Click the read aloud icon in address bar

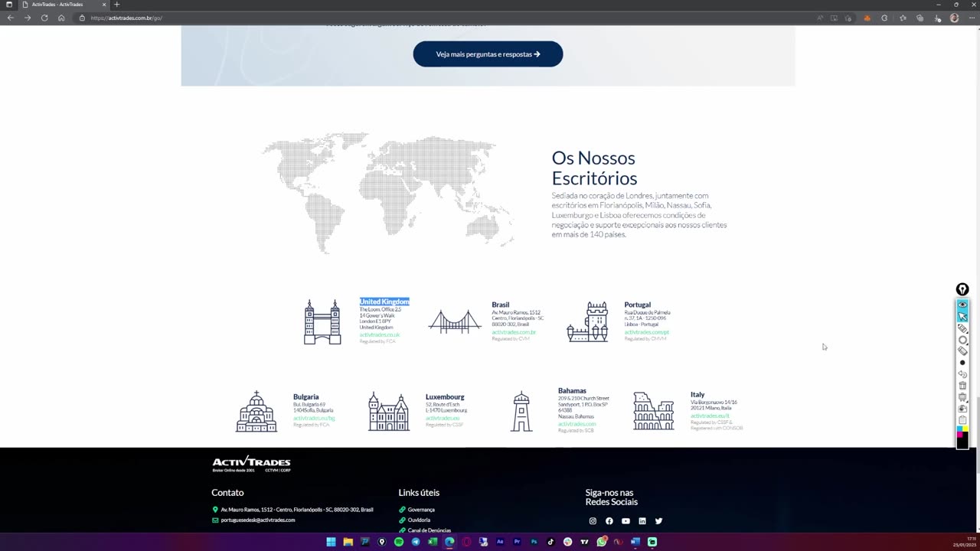click(x=820, y=18)
